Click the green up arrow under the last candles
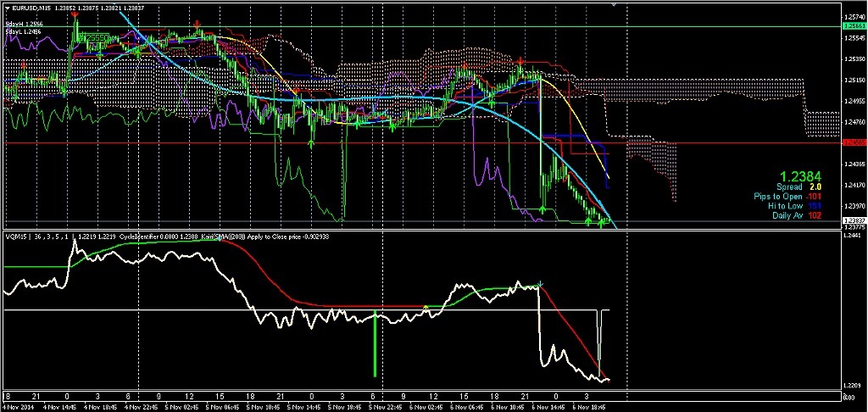The height and width of the screenshot is (412, 868). tap(601, 224)
